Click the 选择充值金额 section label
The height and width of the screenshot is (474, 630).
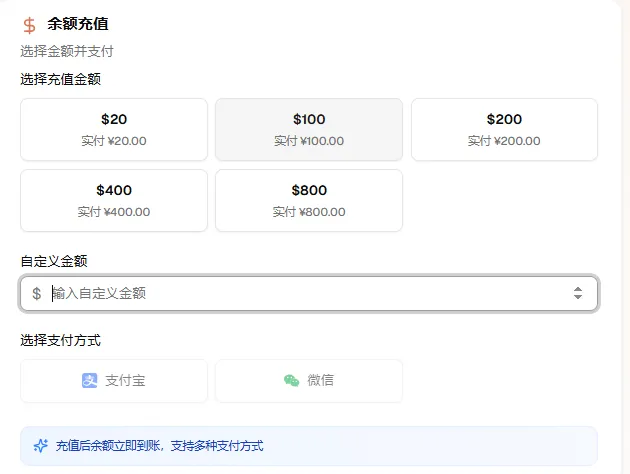(61, 79)
